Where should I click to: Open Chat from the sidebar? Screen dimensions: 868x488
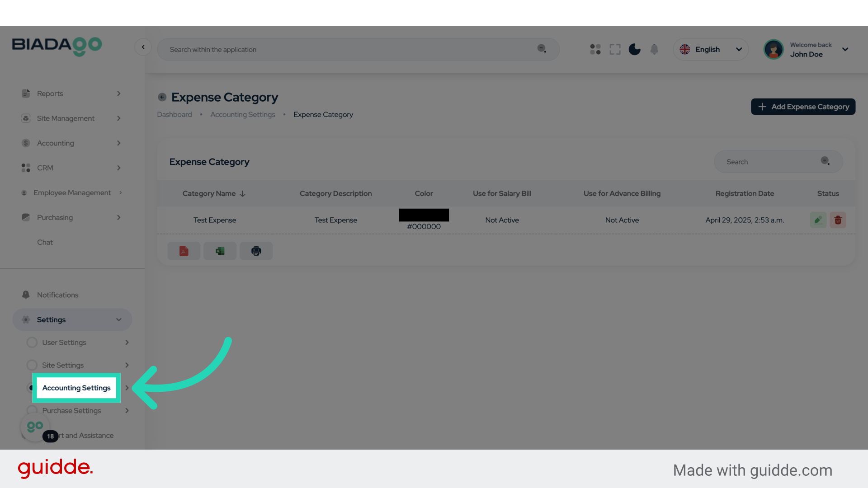[45, 242]
